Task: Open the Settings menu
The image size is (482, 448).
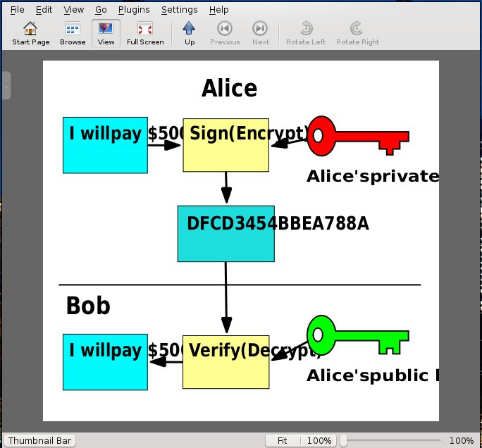Action: pos(179,10)
